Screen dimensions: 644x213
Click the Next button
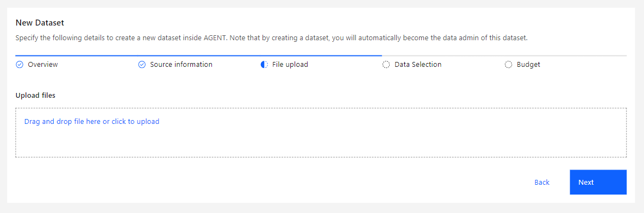click(x=598, y=182)
